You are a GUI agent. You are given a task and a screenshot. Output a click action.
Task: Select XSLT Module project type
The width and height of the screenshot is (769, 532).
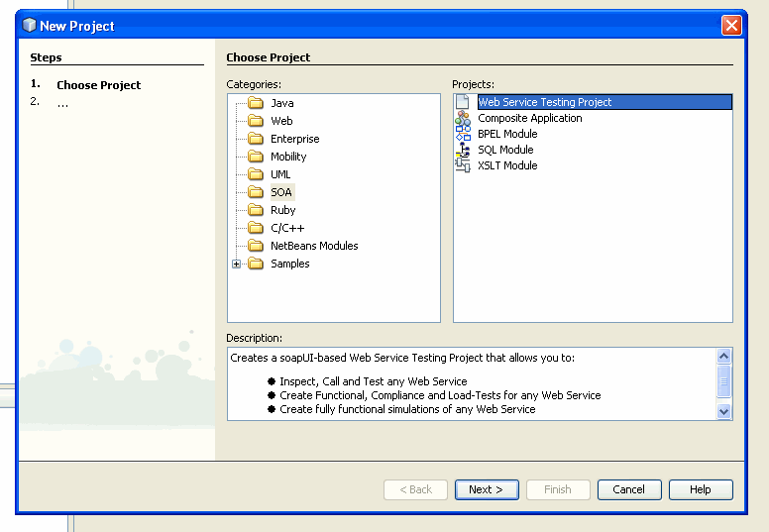pyautogui.click(x=507, y=165)
